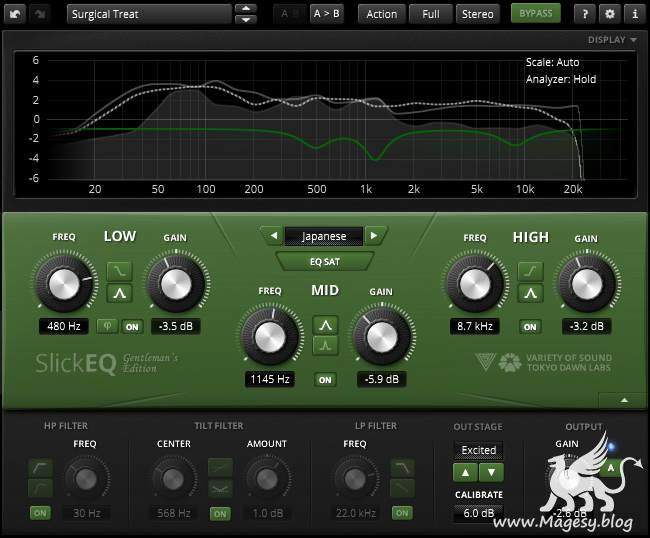
Task: Select the LOW band shelf shape
Action: pos(119,271)
